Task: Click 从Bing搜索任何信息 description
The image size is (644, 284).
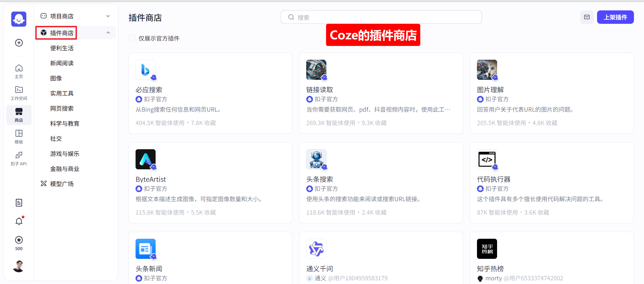Action: [178, 110]
